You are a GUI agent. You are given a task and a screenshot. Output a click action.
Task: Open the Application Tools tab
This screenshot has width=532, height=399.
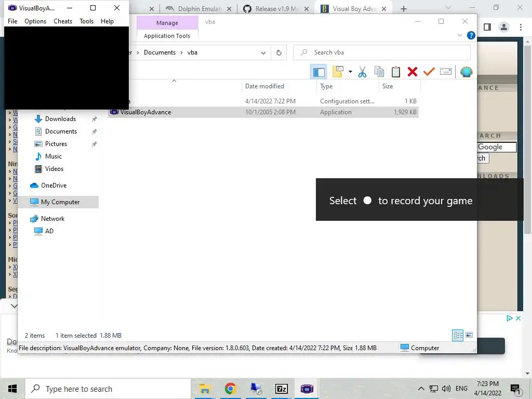[x=167, y=36]
